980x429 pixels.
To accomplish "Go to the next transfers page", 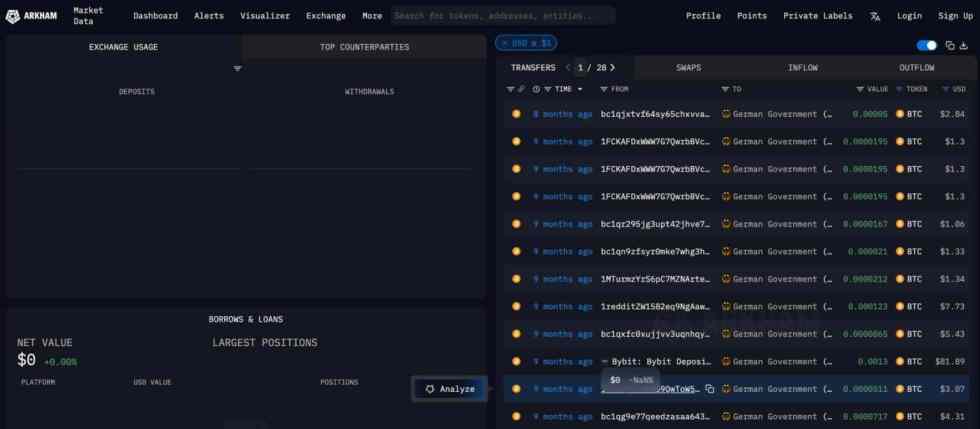I will click(612, 67).
